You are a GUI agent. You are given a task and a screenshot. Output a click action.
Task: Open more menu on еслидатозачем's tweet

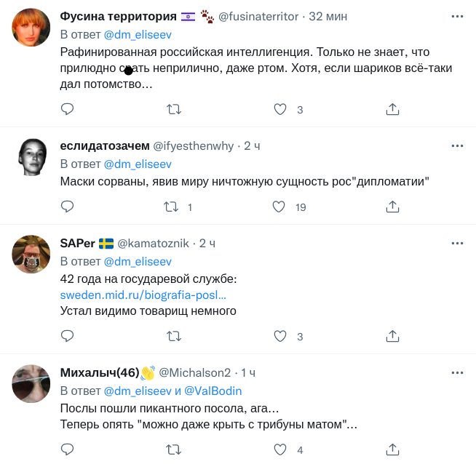click(x=457, y=145)
